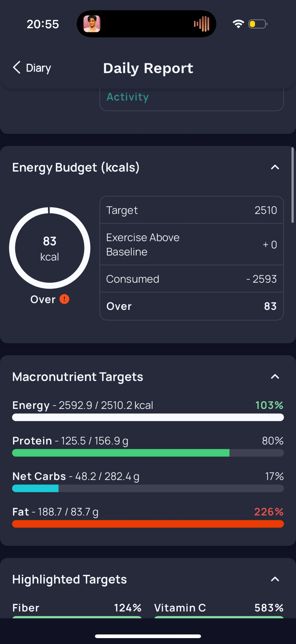
Task: Open the Activity link
Action: (128, 97)
